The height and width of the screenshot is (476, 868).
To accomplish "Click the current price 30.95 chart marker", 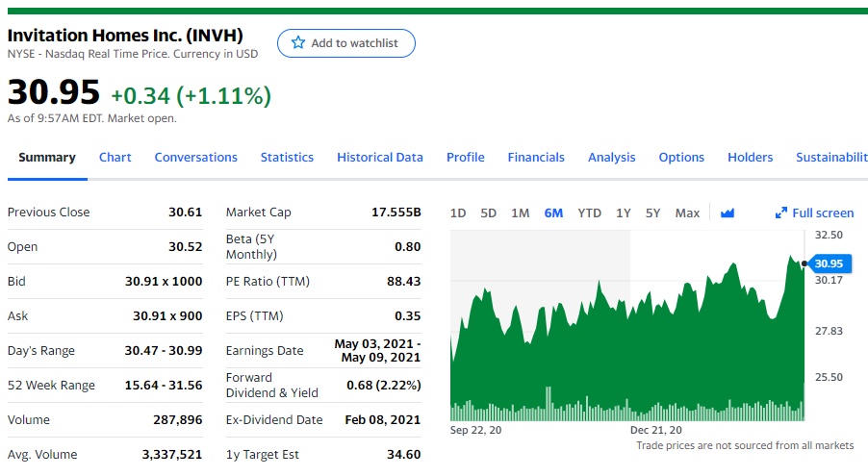I will click(x=829, y=263).
